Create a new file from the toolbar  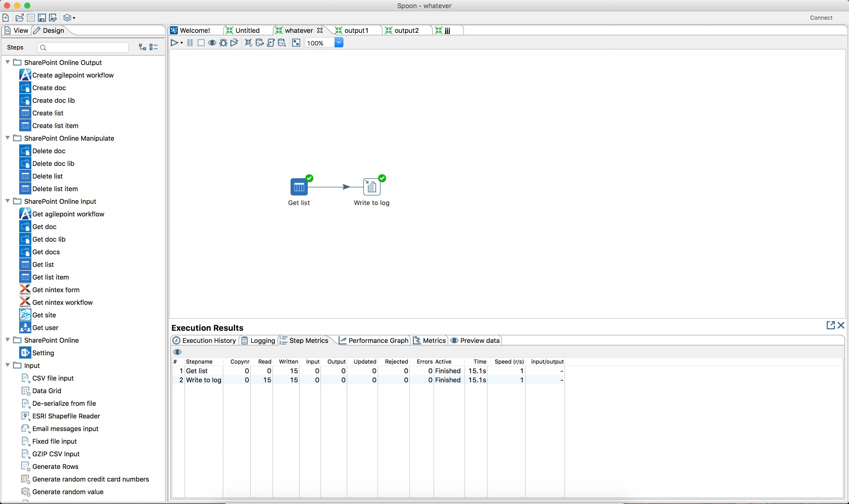[x=6, y=18]
